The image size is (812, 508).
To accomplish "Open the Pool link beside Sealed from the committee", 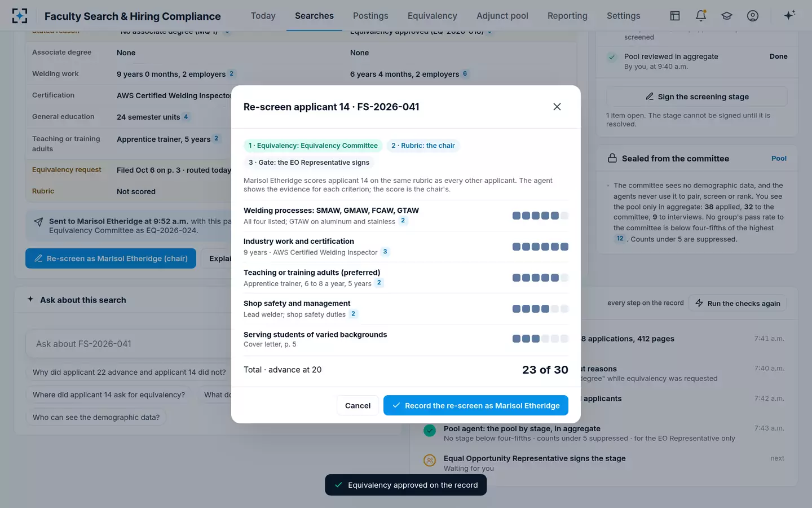I will [x=779, y=159].
